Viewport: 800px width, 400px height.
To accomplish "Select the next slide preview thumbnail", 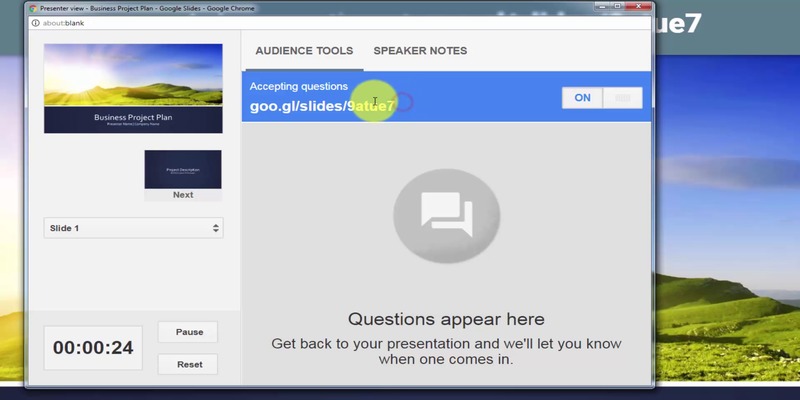I will click(182, 169).
